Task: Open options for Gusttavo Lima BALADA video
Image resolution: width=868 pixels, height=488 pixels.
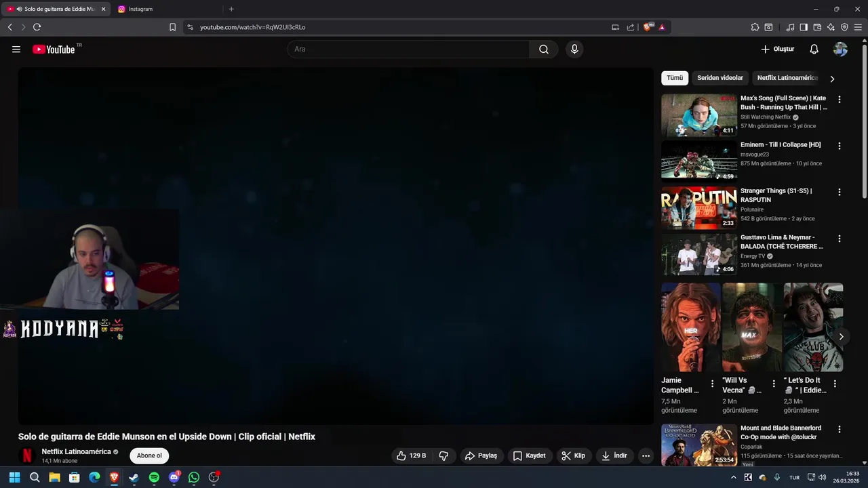Action: 840,239
